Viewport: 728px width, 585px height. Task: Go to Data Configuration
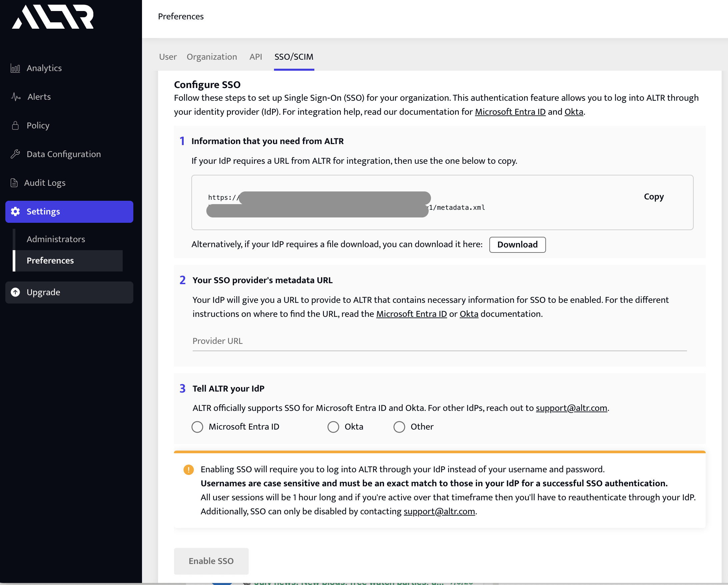(64, 154)
